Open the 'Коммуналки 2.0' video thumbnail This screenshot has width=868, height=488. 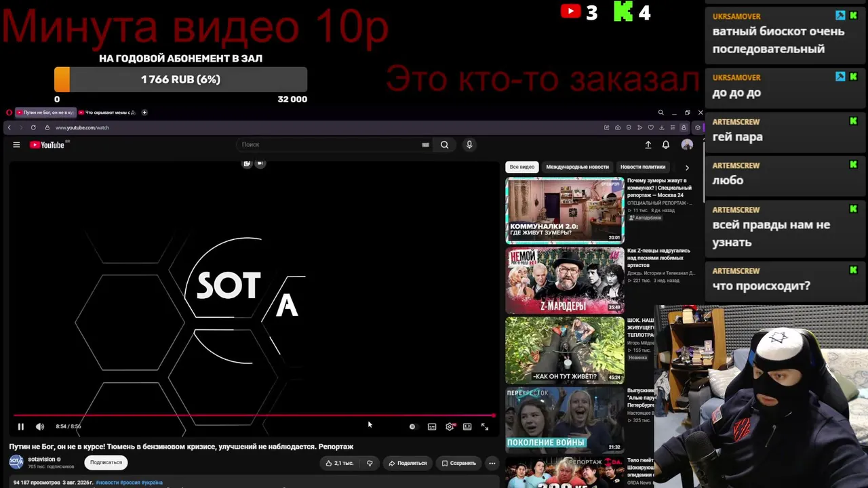(564, 210)
